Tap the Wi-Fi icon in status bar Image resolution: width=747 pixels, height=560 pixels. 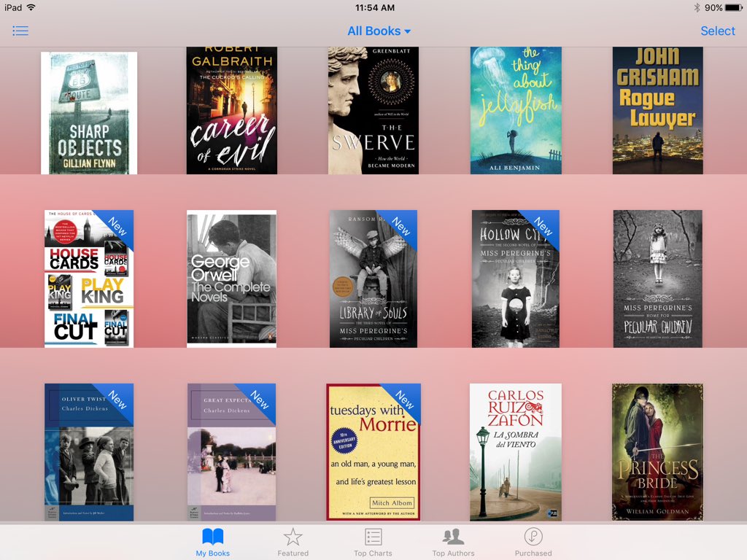coord(31,7)
